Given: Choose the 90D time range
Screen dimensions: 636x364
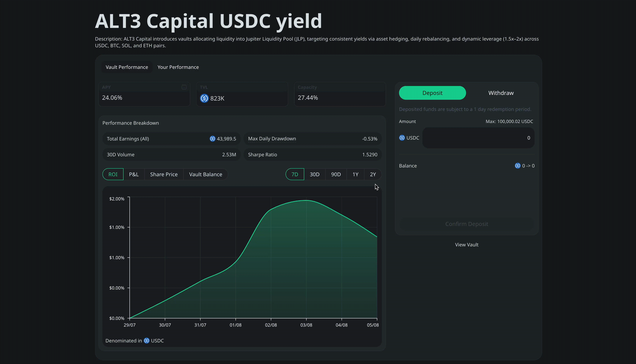Looking at the screenshot, I should [x=336, y=174].
